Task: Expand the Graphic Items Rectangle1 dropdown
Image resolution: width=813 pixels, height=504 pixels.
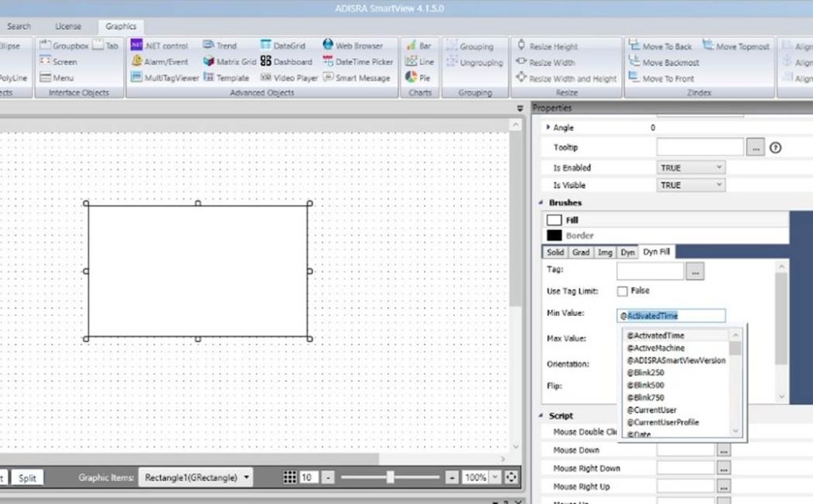Action: (x=196, y=477)
